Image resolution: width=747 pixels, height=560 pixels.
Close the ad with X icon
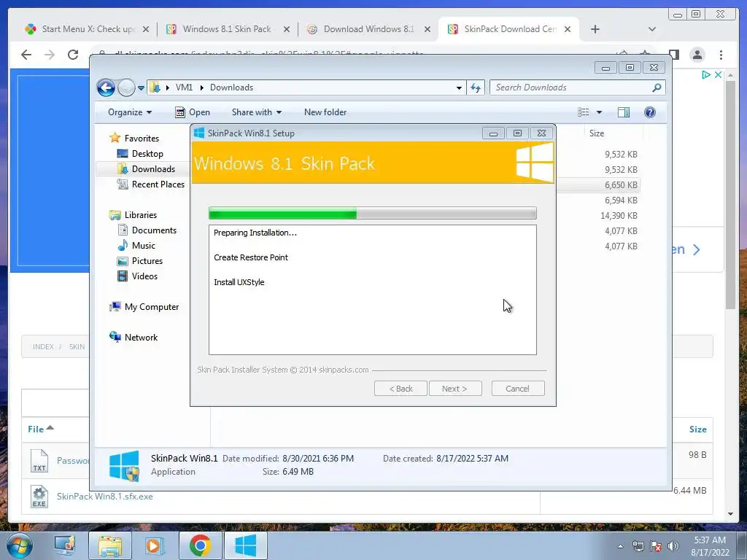point(718,75)
